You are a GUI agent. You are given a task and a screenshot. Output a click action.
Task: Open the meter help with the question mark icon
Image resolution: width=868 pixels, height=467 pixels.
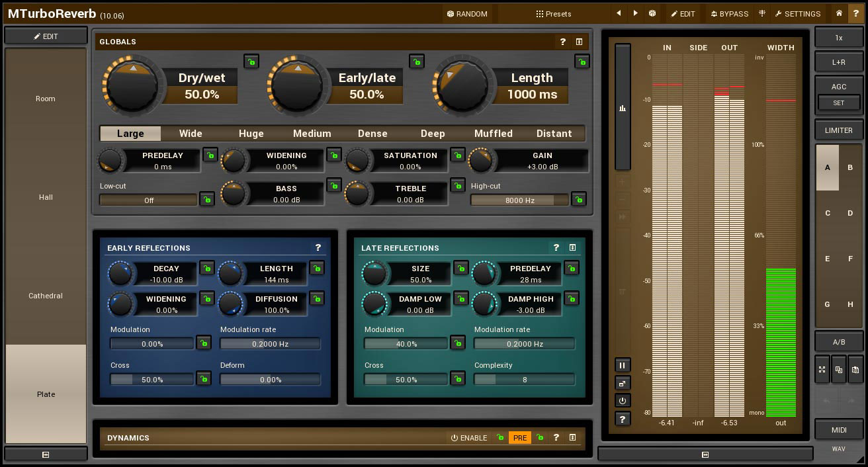coord(622,418)
